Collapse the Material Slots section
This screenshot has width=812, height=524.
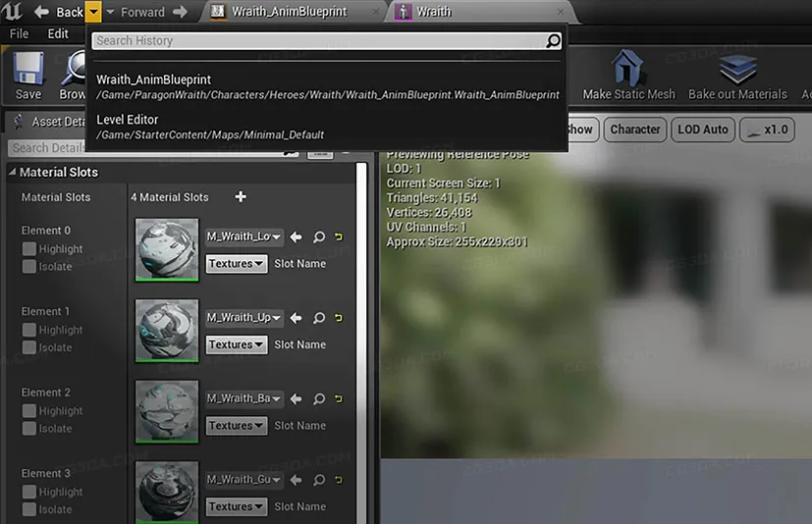coord(13,172)
